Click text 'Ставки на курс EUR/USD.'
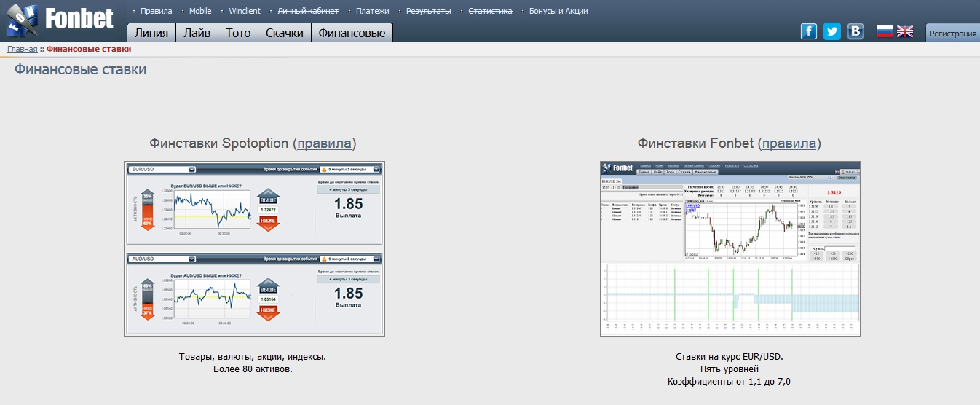The width and height of the screenshot is (980, 405). coord(730,357)
